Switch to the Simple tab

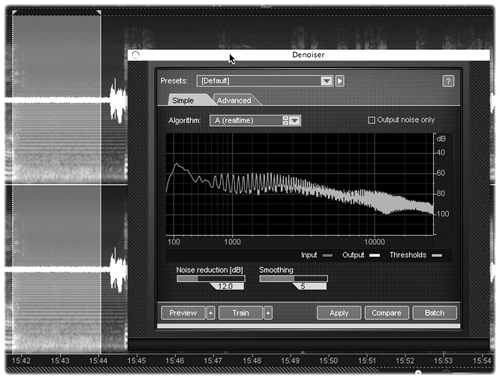point(187,100)
